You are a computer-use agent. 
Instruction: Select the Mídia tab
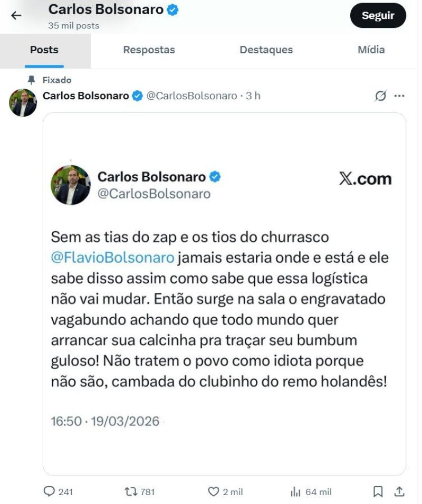click(371, 50)
